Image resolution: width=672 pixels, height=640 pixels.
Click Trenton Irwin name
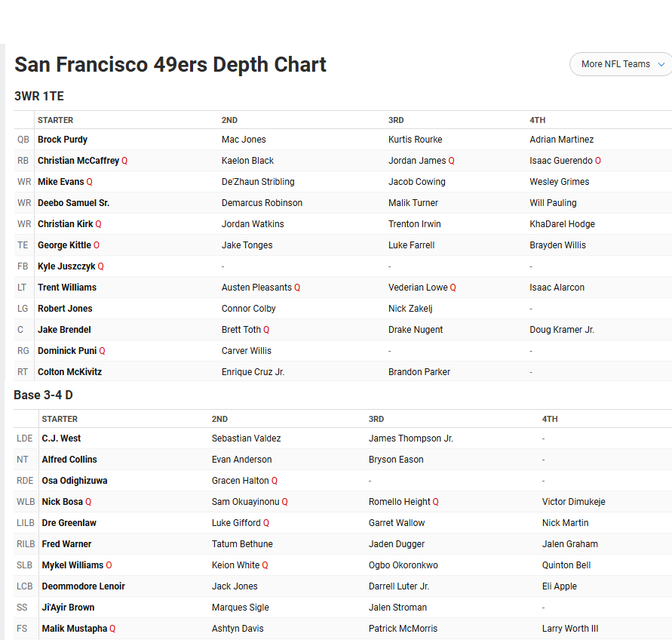point(414,224)
